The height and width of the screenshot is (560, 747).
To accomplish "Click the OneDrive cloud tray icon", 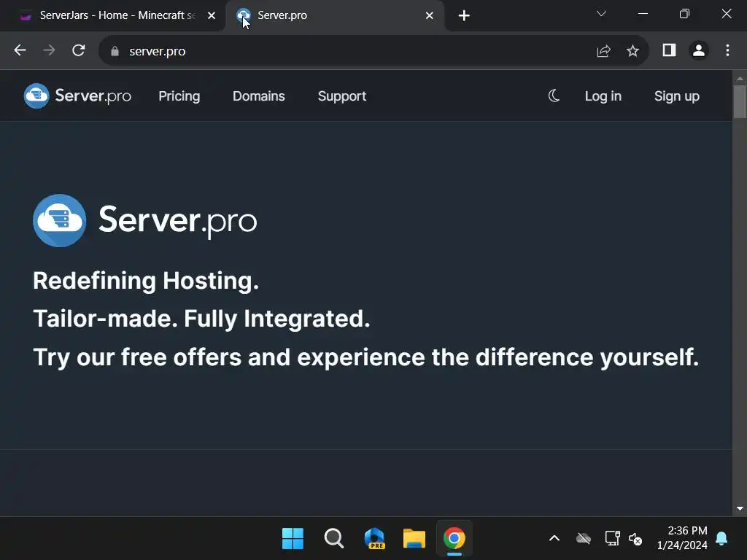I will 583,539.
